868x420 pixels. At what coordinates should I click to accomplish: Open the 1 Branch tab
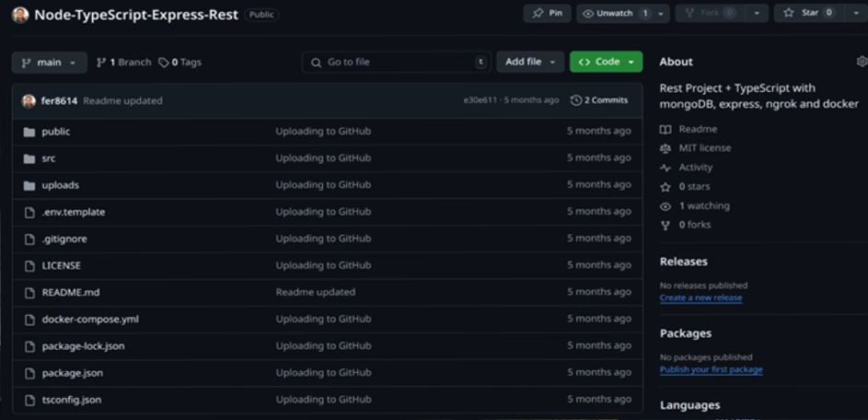point(123,62)
